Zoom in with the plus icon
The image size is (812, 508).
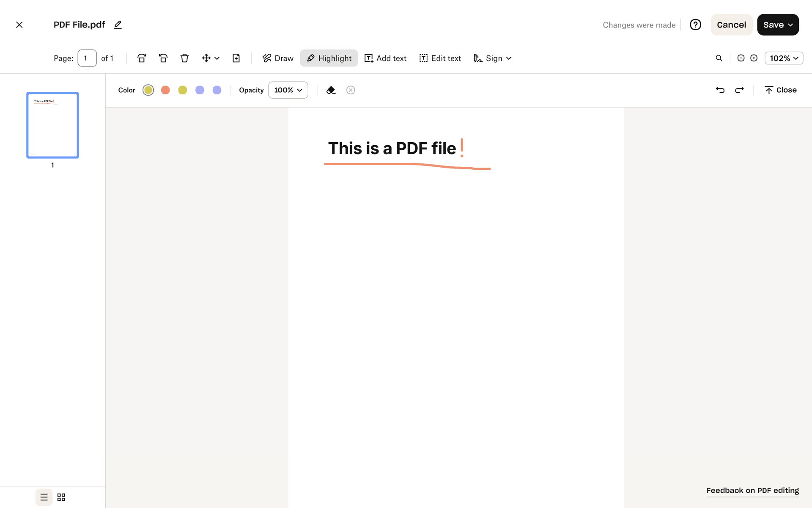click(x=754, y=58)
